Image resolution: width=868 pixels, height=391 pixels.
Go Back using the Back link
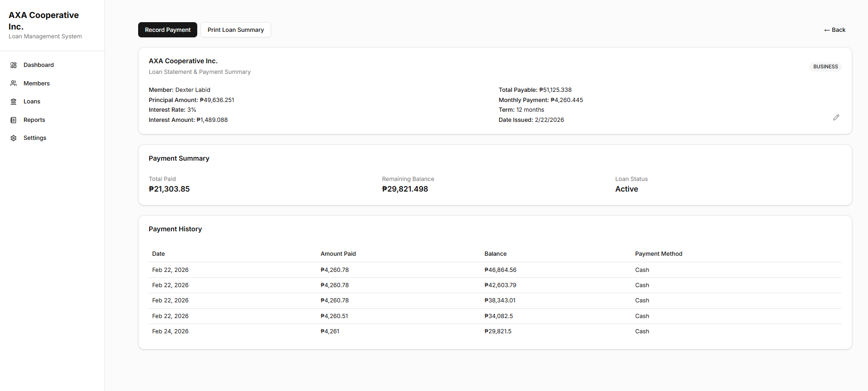tap(835, 30)
